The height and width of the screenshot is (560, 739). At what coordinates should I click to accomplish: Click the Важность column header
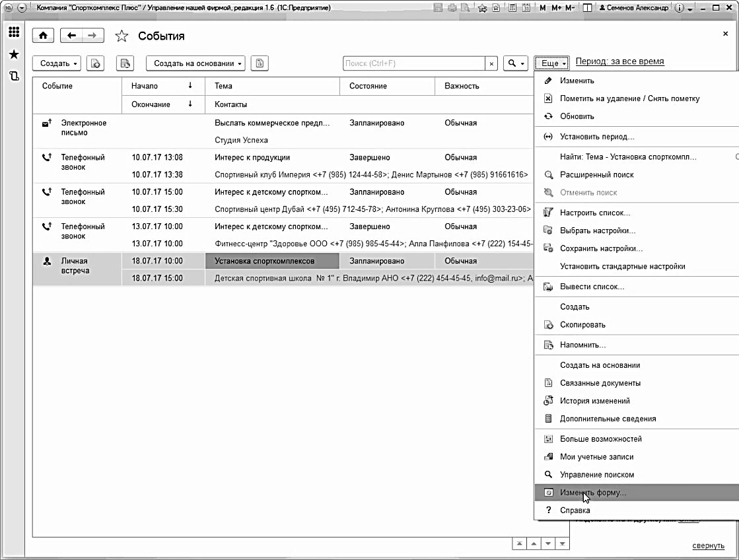click(485, 86)
